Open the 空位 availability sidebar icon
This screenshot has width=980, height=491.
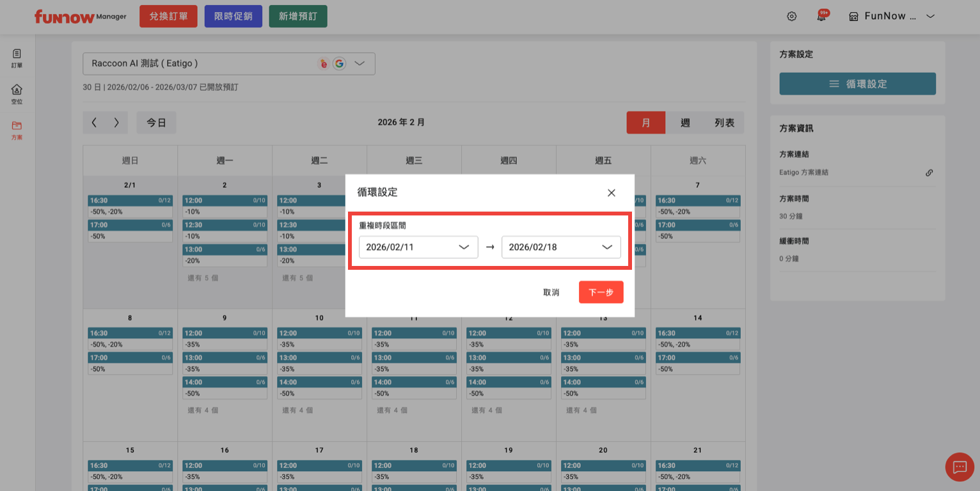(x=17, y=93)
